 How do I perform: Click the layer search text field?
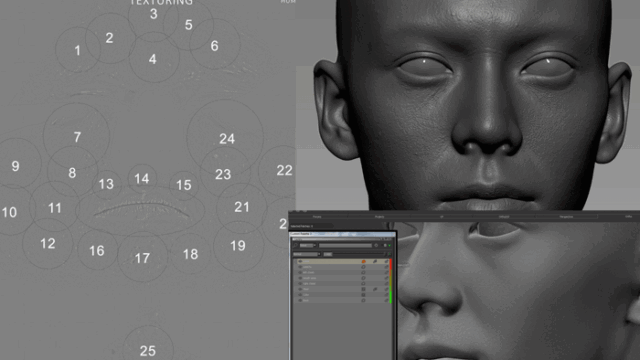(x=345, y=245)
